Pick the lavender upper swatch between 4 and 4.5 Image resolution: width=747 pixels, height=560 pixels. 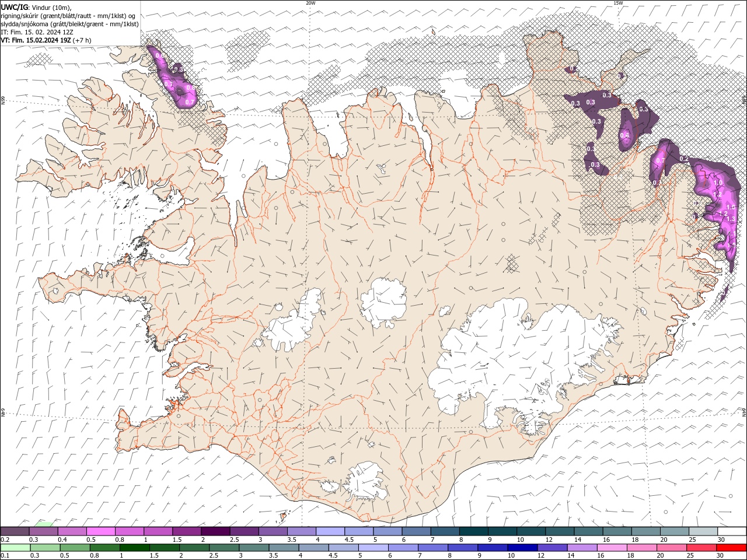click(330, 531)
